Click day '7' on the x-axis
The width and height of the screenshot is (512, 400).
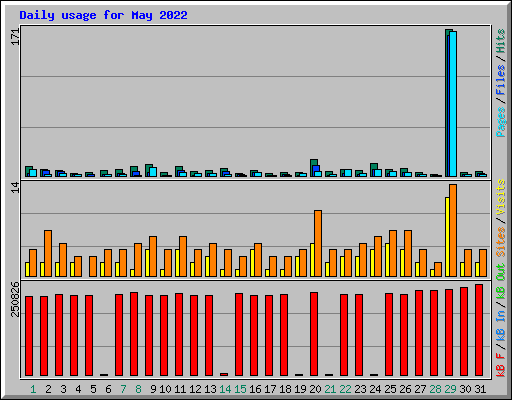[123, 389]
